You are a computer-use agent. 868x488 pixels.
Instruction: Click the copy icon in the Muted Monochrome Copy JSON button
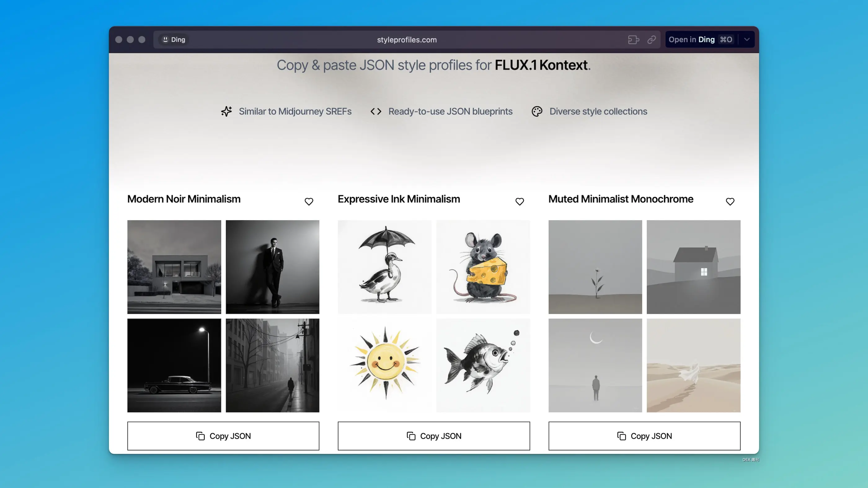tap(621, 436)
